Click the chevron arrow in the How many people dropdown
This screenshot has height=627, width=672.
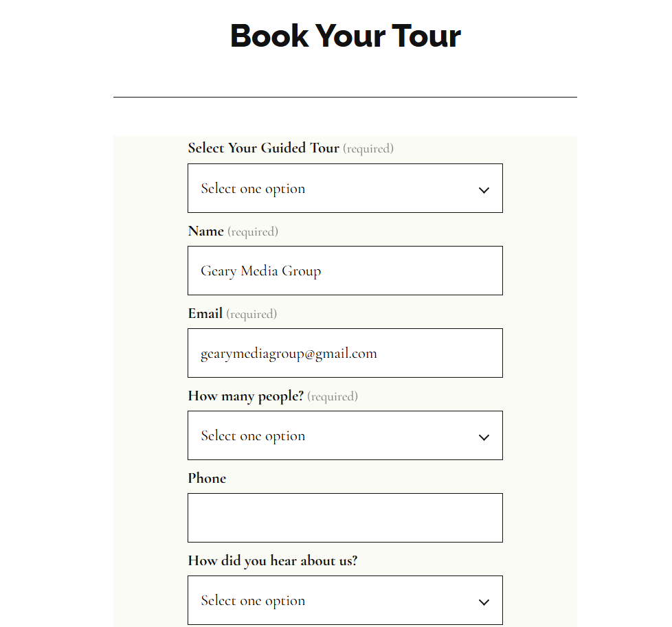(x=484, y=437)
